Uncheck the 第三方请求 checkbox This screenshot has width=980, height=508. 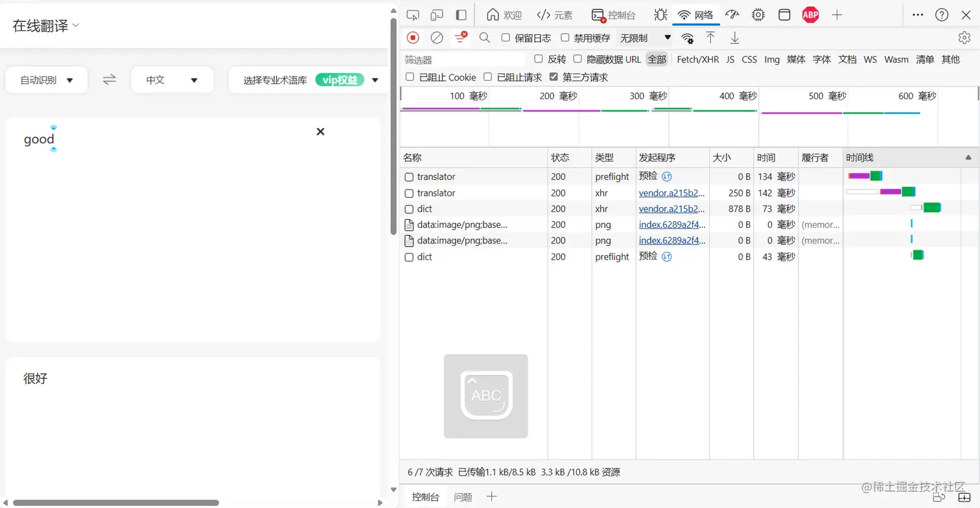[554, 77]
